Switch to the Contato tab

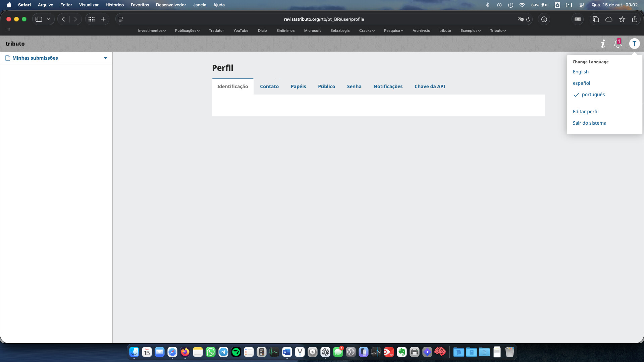(x=269, y=86)
